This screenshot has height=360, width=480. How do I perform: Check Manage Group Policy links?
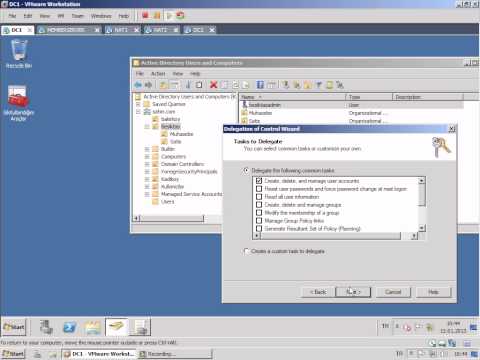click(x=259, y=221)
